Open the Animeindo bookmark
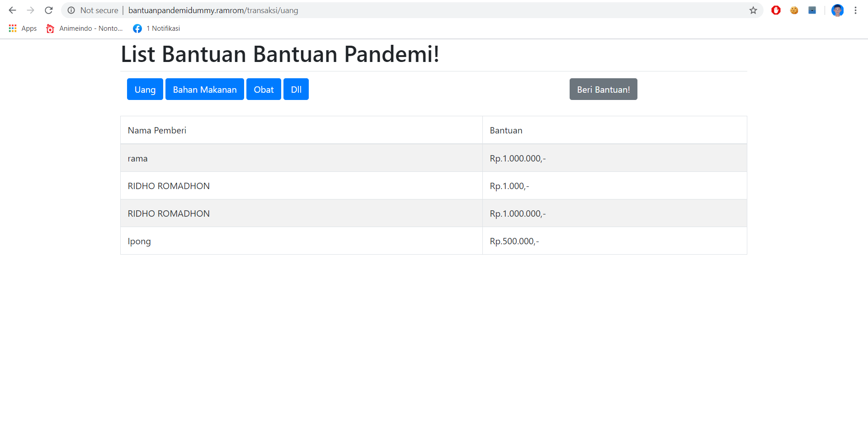 tap(84, 28)
